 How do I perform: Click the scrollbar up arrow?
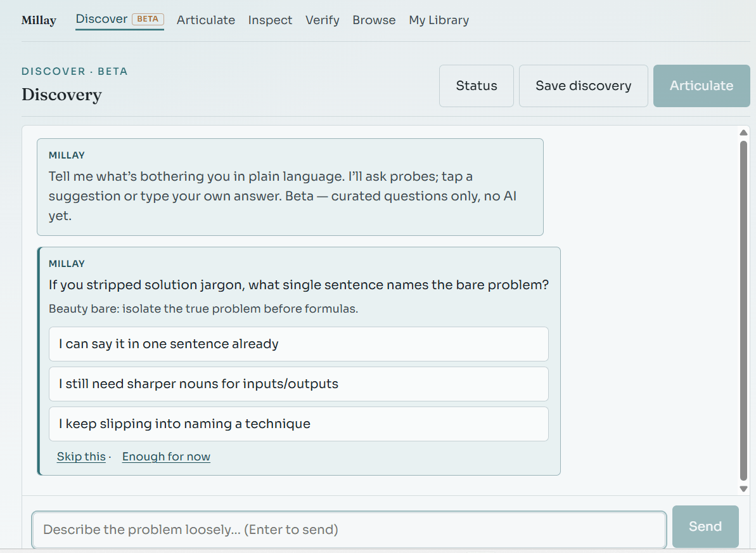(x=743, y=133)
